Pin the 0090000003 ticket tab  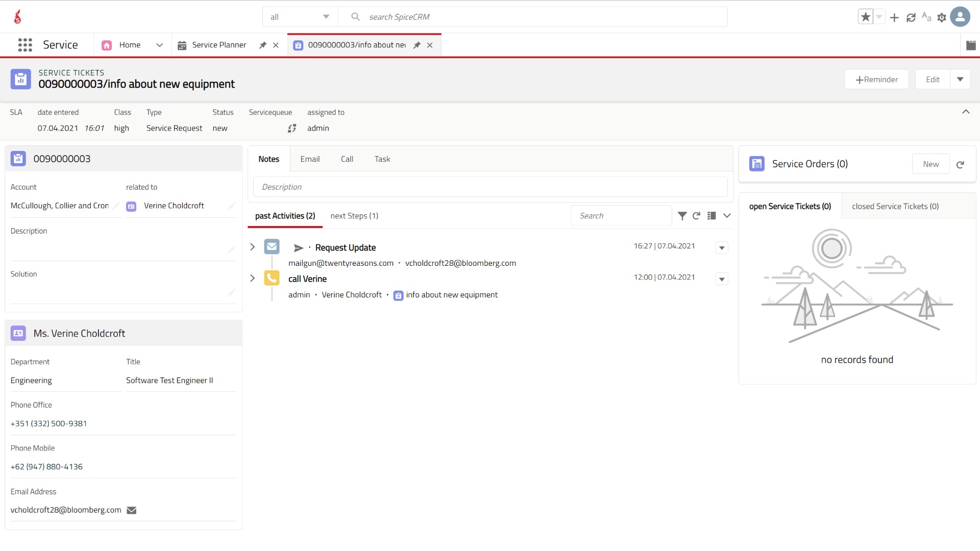pos(417,45)
